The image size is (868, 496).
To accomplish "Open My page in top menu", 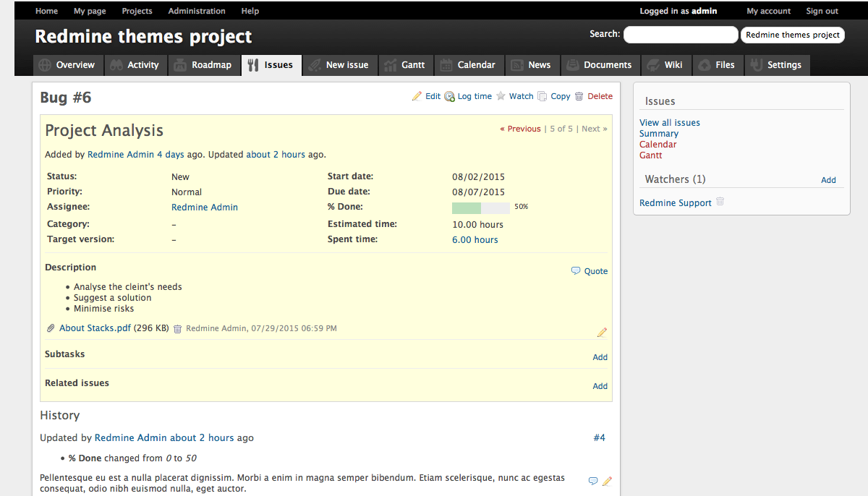I will (90, 11).
